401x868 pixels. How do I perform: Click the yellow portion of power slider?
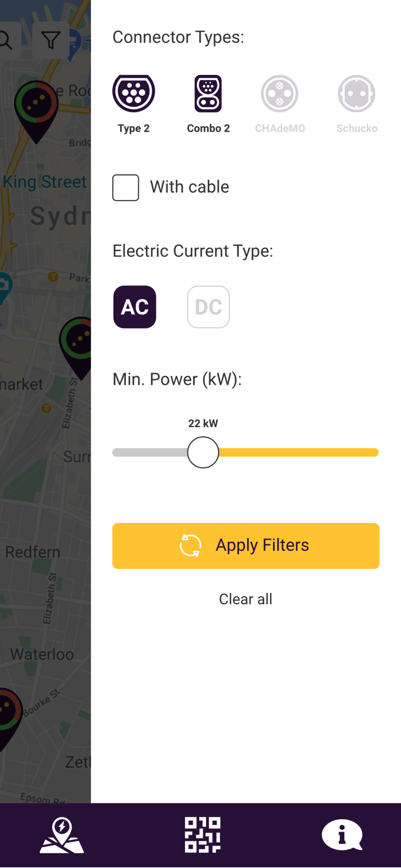click(299, 452)
